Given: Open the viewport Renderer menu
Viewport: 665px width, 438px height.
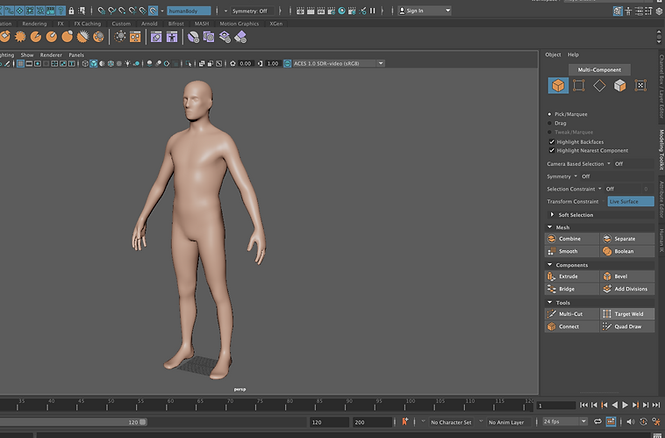Looking at the screenshot, I should [51, 55].
